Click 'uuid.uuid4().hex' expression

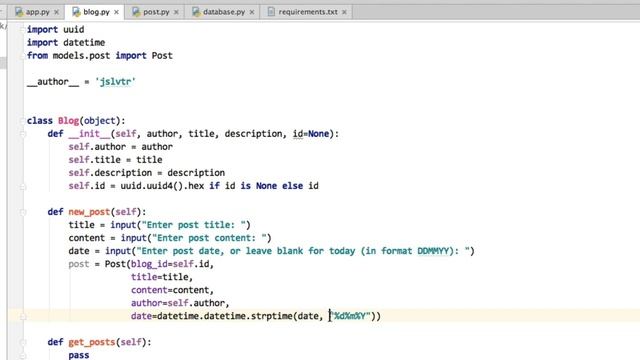pos(162,186)
